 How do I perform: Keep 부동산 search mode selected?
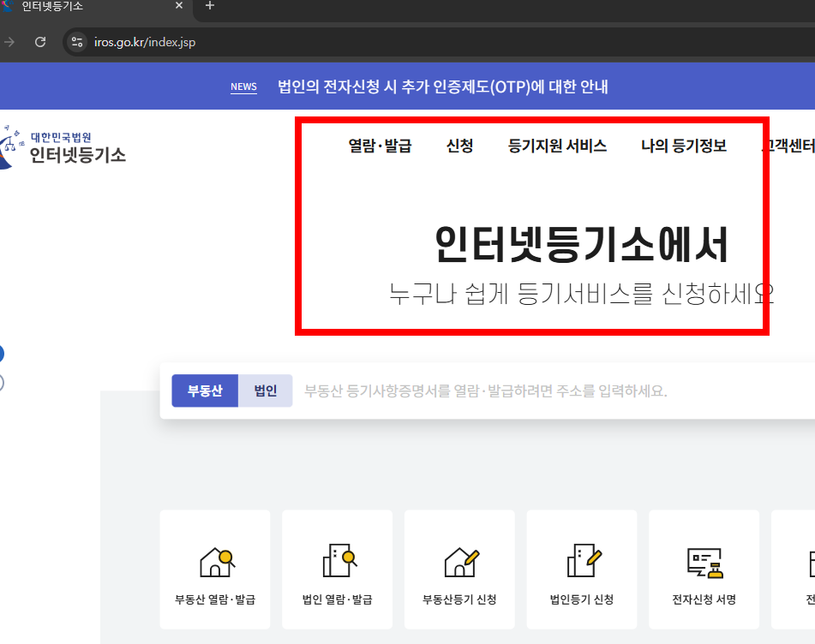point(205,391)
